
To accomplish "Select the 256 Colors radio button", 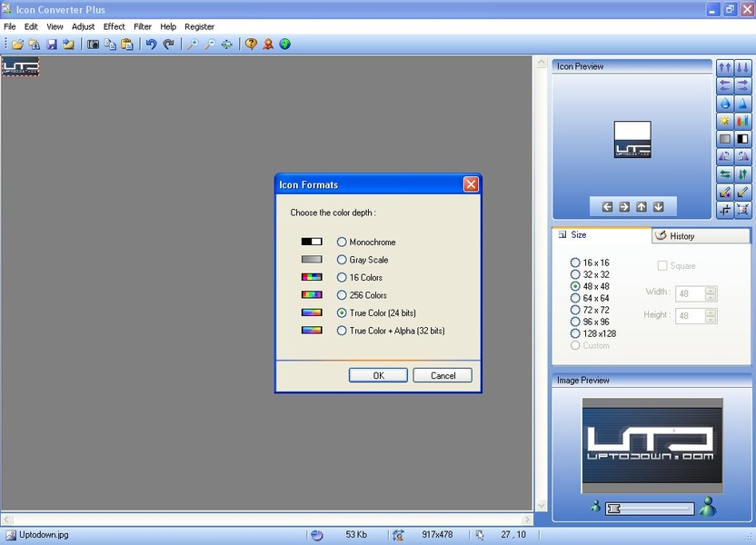I will pos(342,295).
